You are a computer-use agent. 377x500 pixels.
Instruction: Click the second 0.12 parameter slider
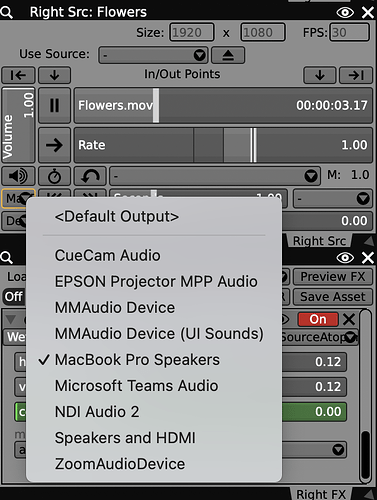pos(314,387)
